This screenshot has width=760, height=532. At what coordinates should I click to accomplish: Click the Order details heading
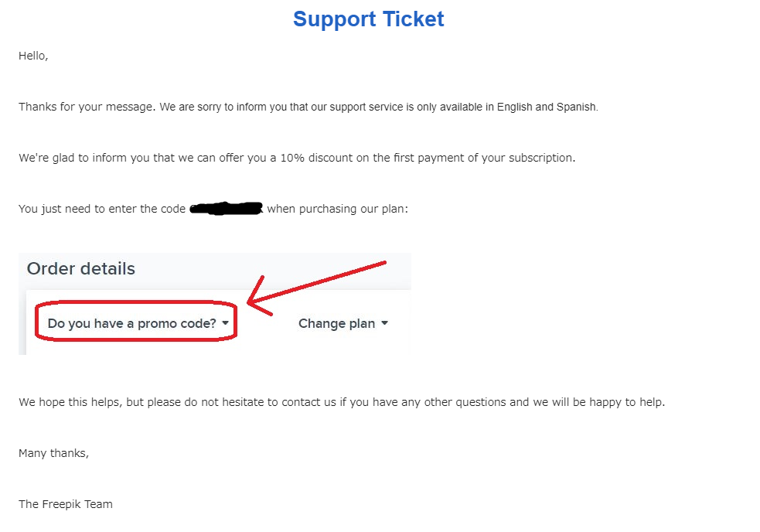[x=81, y=268]
